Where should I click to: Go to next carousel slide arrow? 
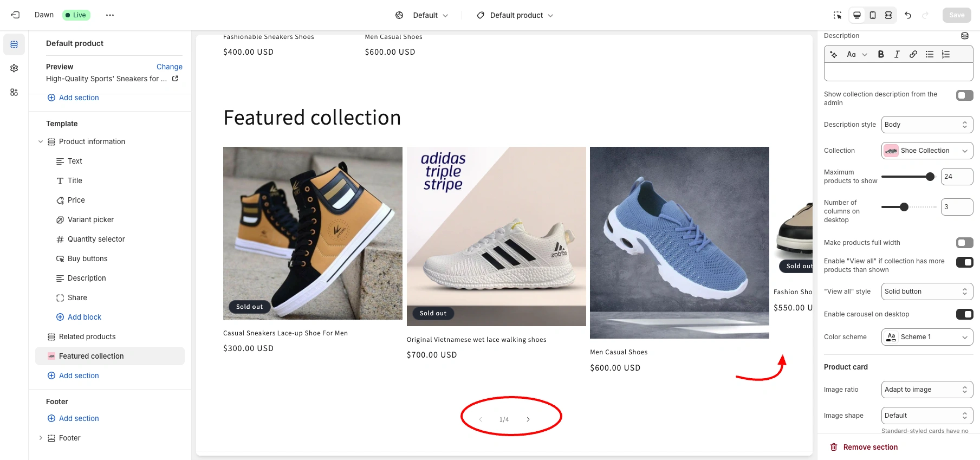(528, 419)
